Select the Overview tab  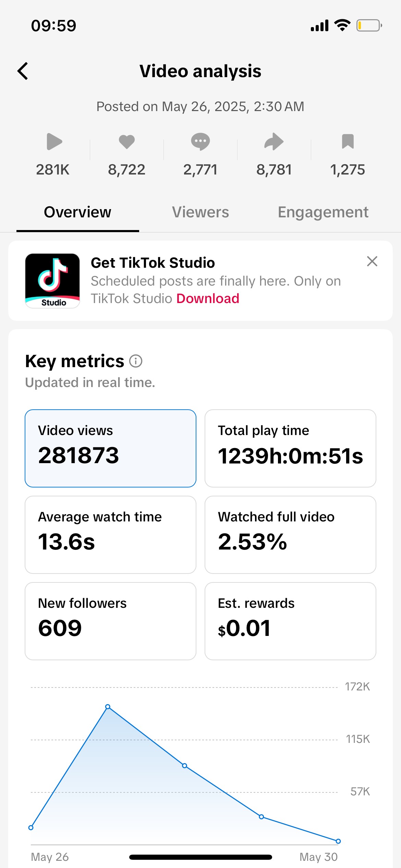(77, 212)
